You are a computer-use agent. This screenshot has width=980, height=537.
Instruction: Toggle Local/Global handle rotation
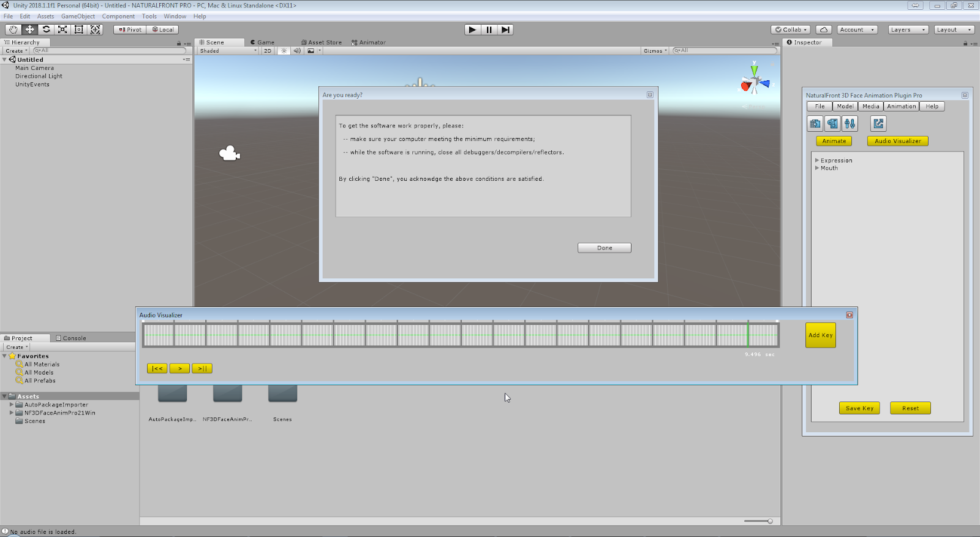tap(163, 29)
